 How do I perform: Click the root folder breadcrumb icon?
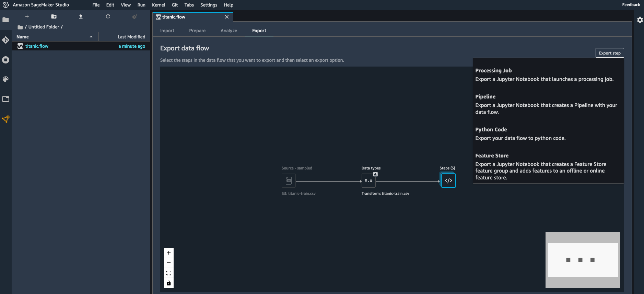tap(20, 27)
